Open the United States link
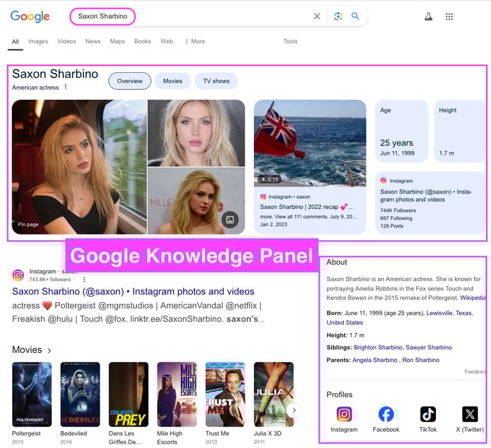This screenshot has height=448, width=491. [x=345, y=323]
